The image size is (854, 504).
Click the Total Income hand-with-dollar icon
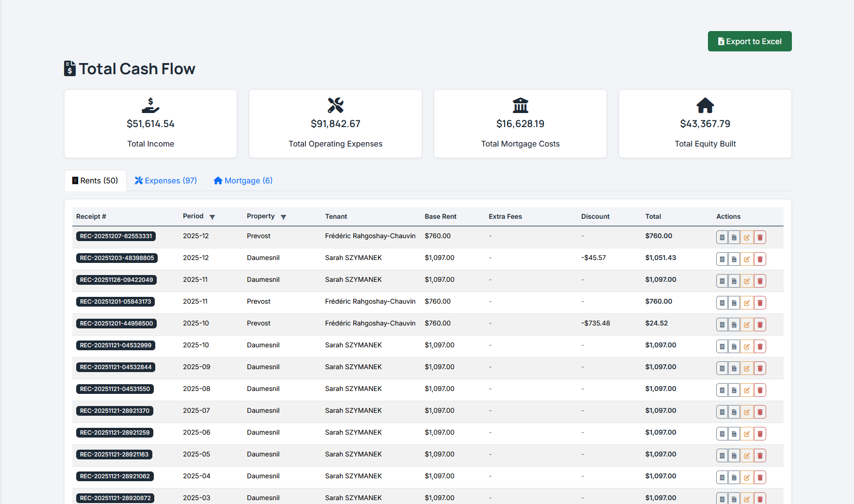150,106
